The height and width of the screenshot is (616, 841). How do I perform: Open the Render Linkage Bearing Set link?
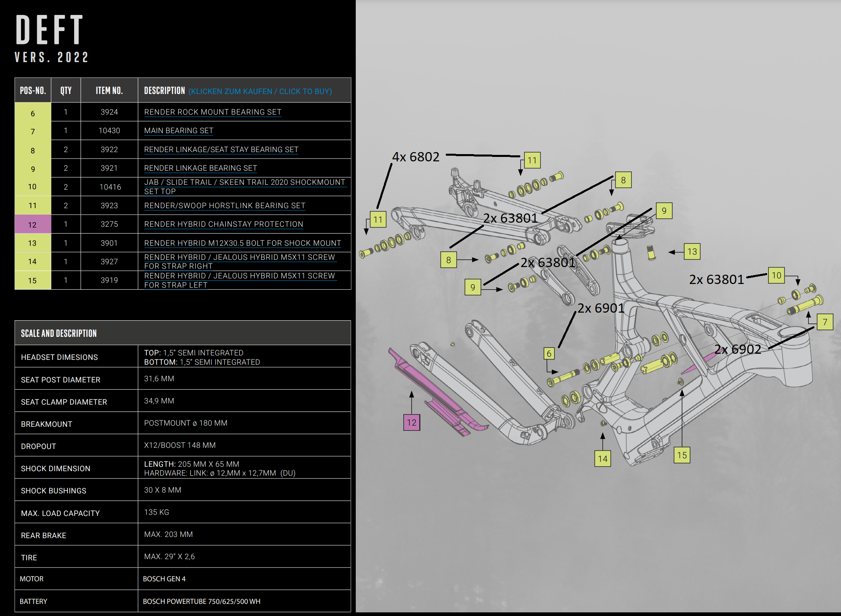(x=200, y=168)
